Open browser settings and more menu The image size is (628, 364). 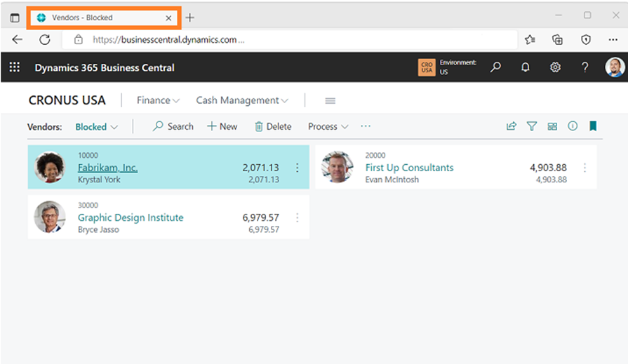pyautogui.click(x=613, y=40)
